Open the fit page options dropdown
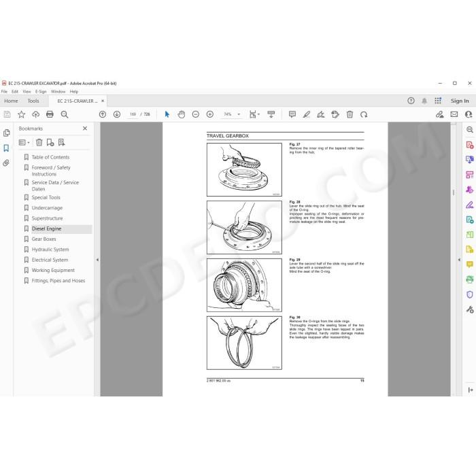 click(x=254, y=114)
